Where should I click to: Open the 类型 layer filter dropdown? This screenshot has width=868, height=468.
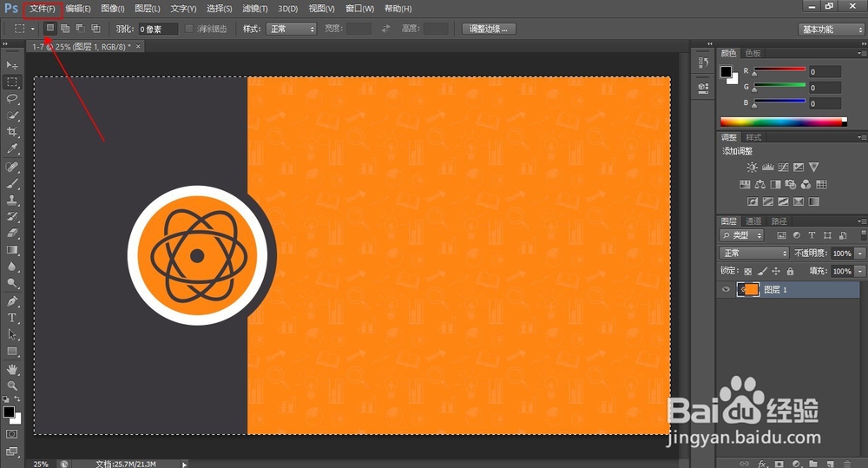coord(741,235)
